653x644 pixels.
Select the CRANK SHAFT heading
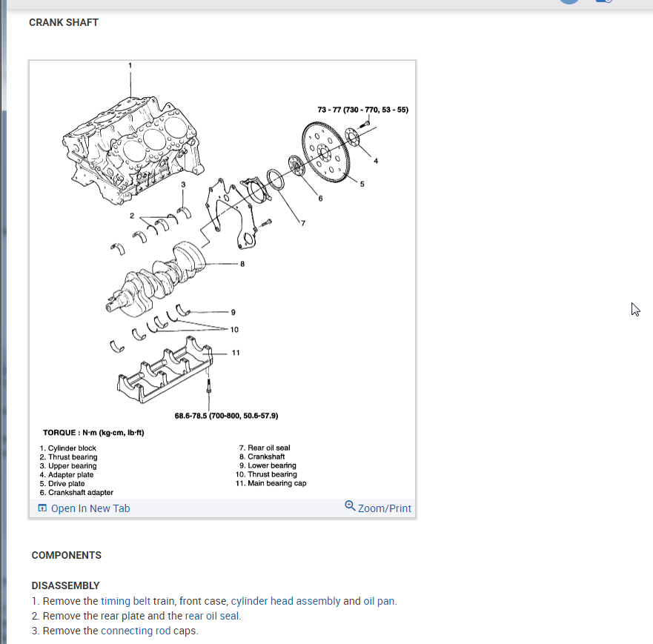click(63, 22)
